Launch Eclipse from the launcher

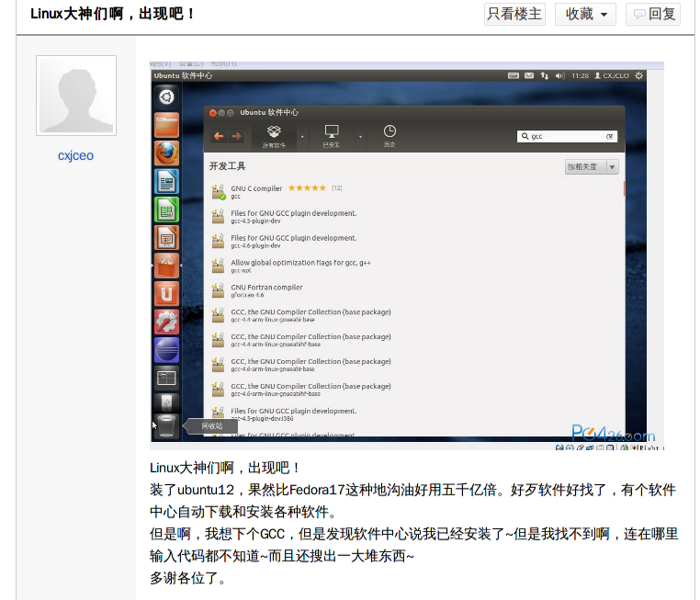point(166,350)
